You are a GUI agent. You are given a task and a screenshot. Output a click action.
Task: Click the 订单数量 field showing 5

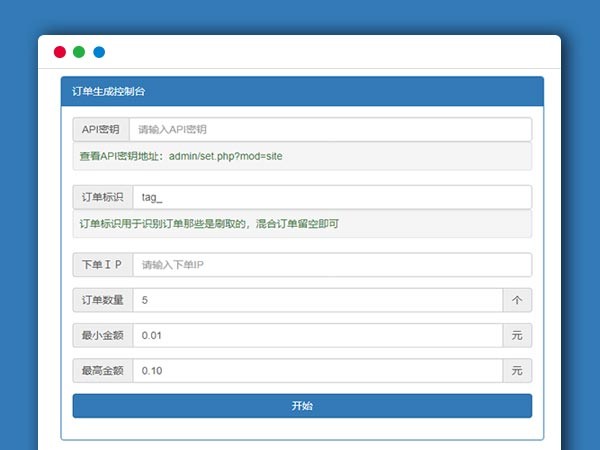317,300
